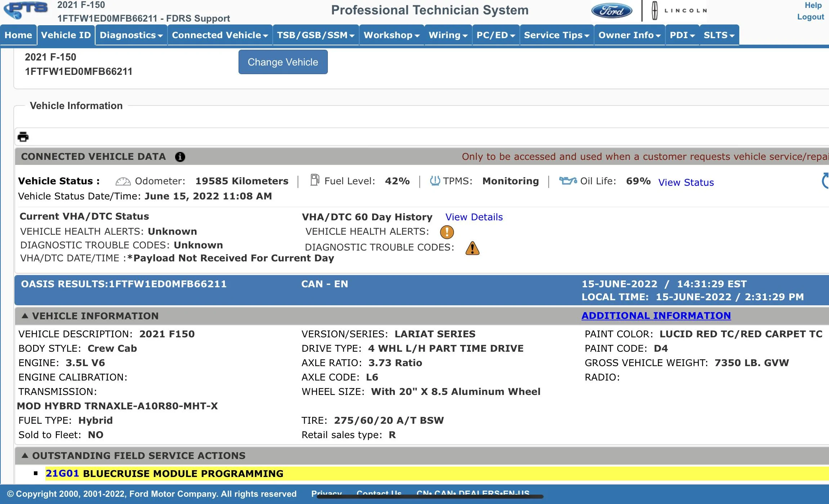Select engine 3.5L V6 value
The width and height of the screenshot is (829, 504).
[85, 363]
